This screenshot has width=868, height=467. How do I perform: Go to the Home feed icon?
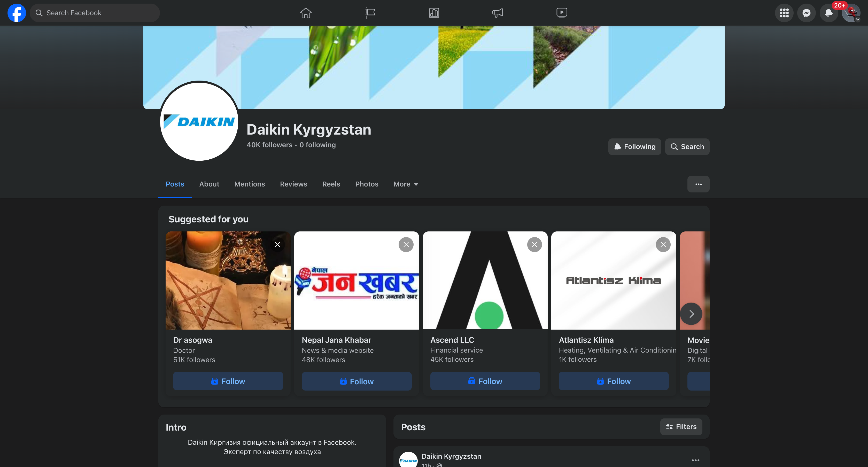306,13
